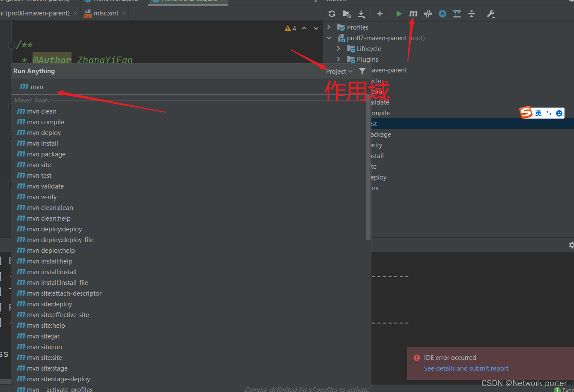The image size is (574, 392).
Task: Click the Add Maven Projects plus icon
Action: (x=380, y=14)
